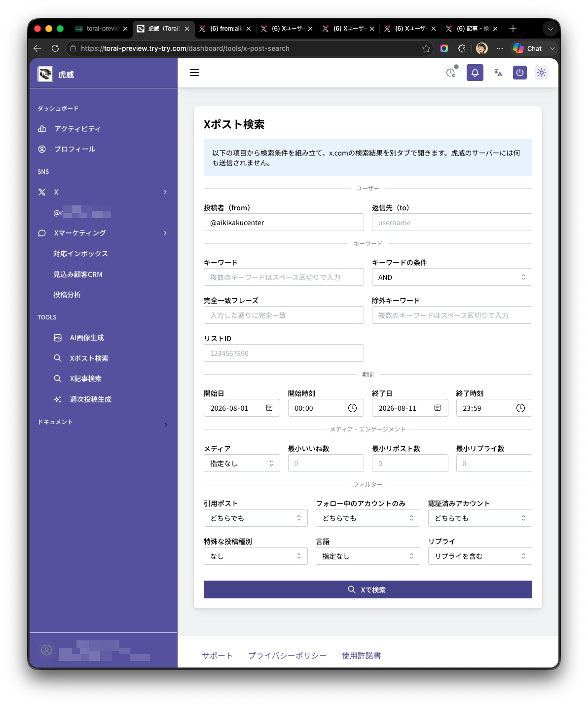Switch to the torai-preview first tab
The height and width of the screenshot is (706, 588).
point(102,29)
